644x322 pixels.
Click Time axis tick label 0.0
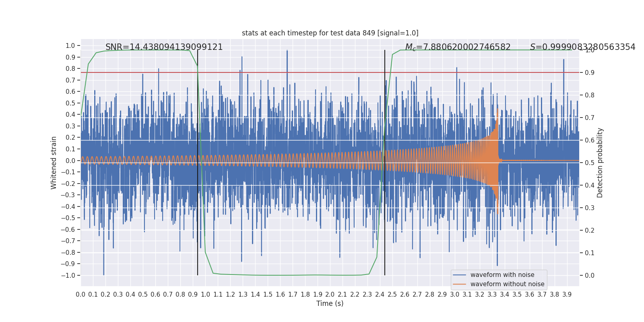(x=80, y=295)
